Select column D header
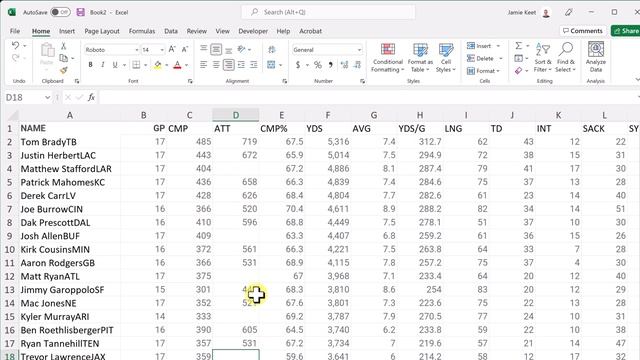The width and height of the screenshot is (640, 360). point(236,116)
